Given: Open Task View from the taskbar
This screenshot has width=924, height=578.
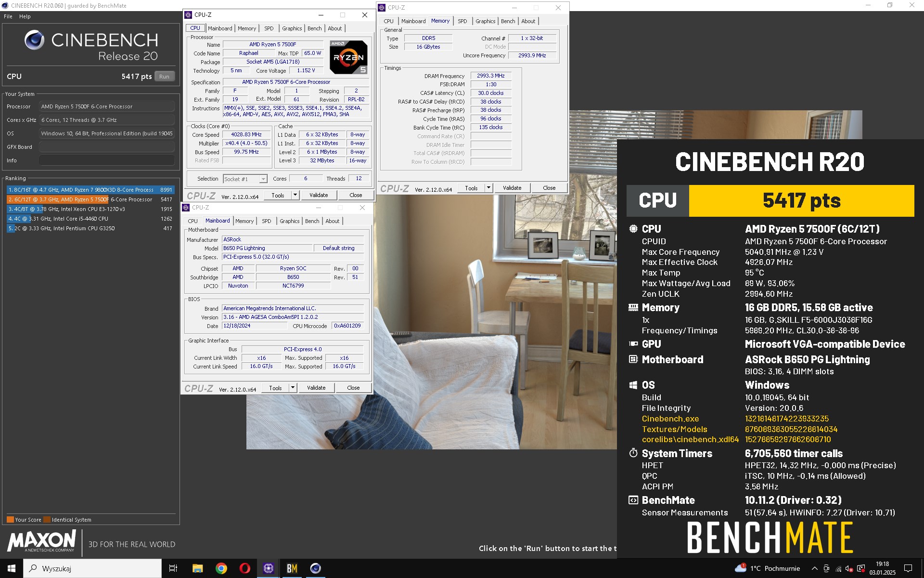Looking at the screenshot, I should click(173, 568).
